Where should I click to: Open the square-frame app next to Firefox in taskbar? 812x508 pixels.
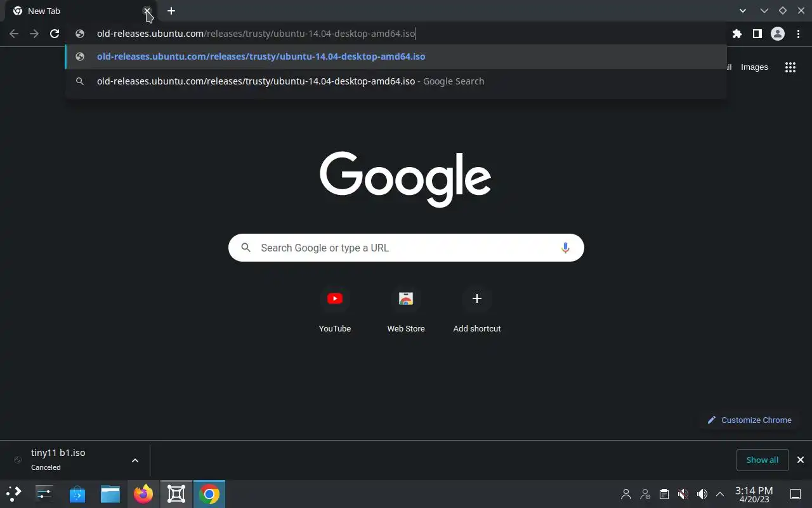[176, 494]
